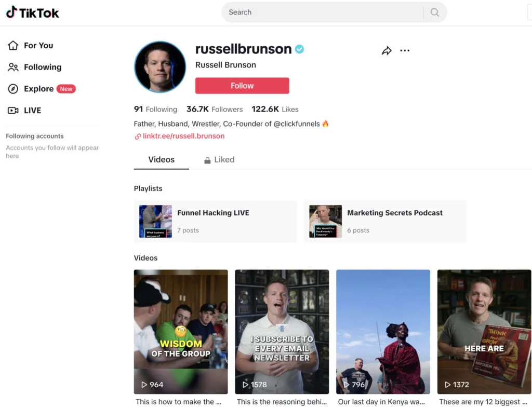Click the home icon beside For You
Image resolution: width=532 pixels, height=409 pixels.
coord(13,45)
